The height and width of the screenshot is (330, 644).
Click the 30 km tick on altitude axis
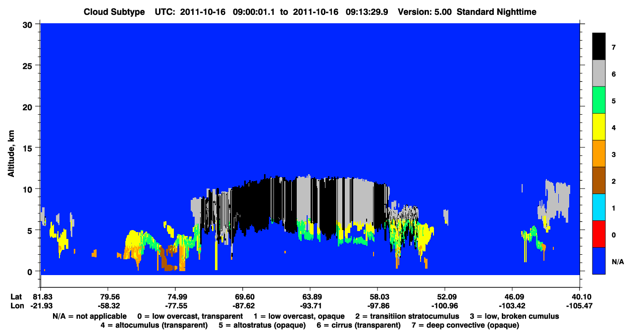click(30, 24)
